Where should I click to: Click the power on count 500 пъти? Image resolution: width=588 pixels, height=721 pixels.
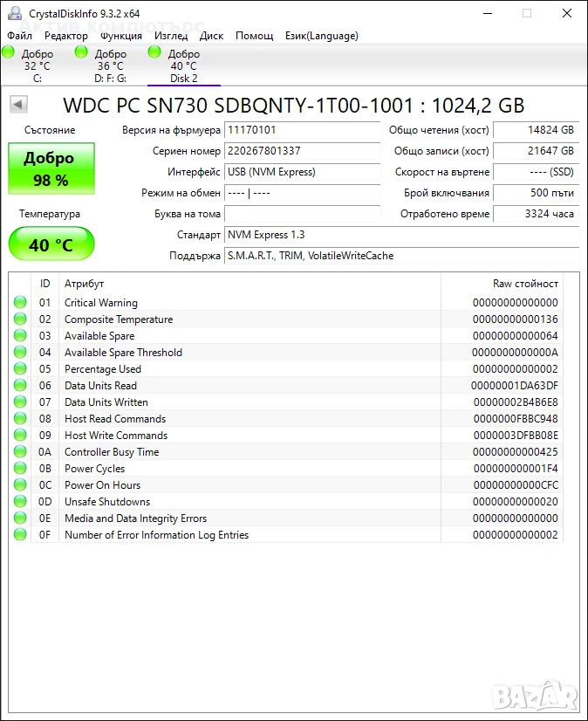click(x=536, y=193)
